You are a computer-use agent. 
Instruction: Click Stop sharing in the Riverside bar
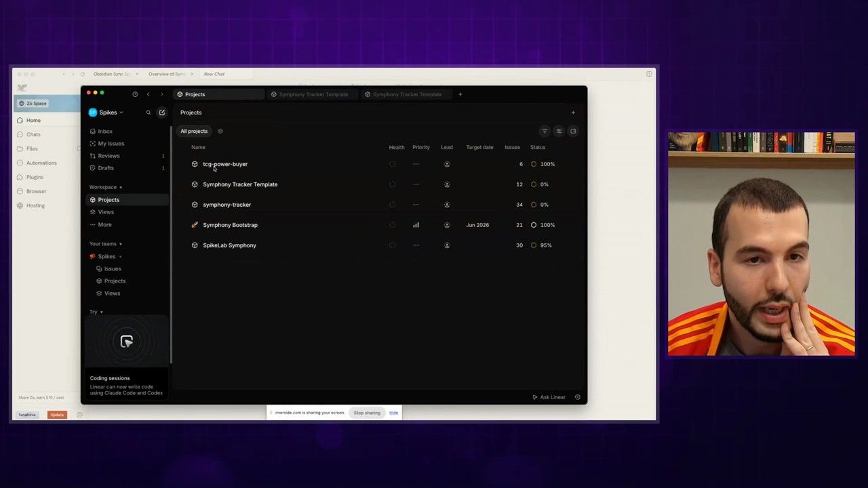367,413
